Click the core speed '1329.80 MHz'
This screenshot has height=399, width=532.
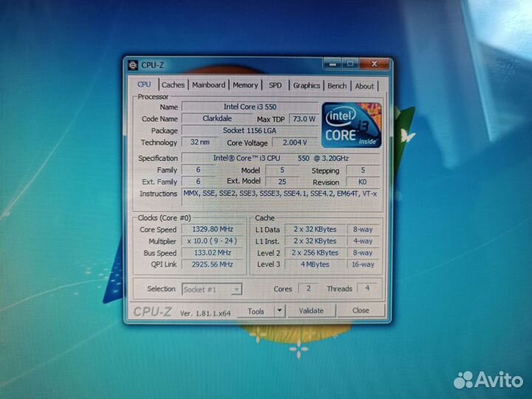tap(212, 229)
